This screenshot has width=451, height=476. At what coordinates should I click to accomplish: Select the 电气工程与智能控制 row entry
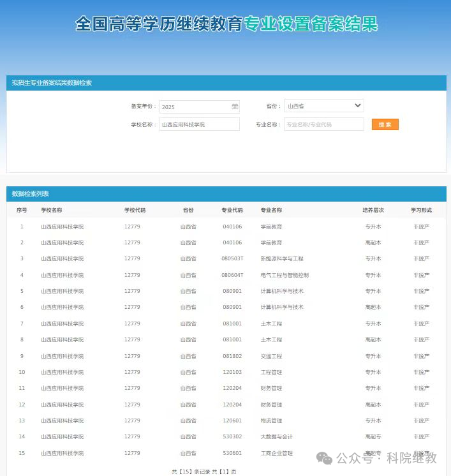coord(285,275)
